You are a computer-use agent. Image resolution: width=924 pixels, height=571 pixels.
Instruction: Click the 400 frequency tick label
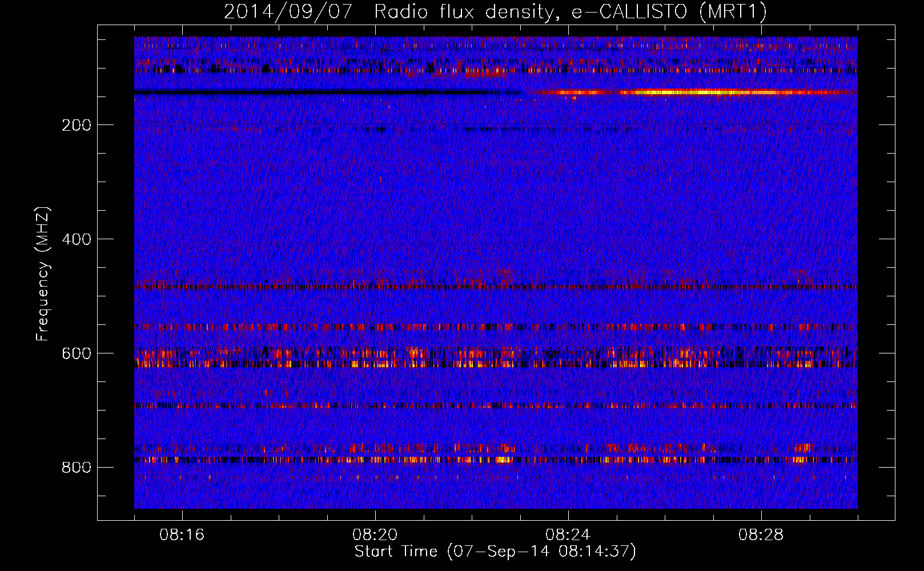coord(77,239)
